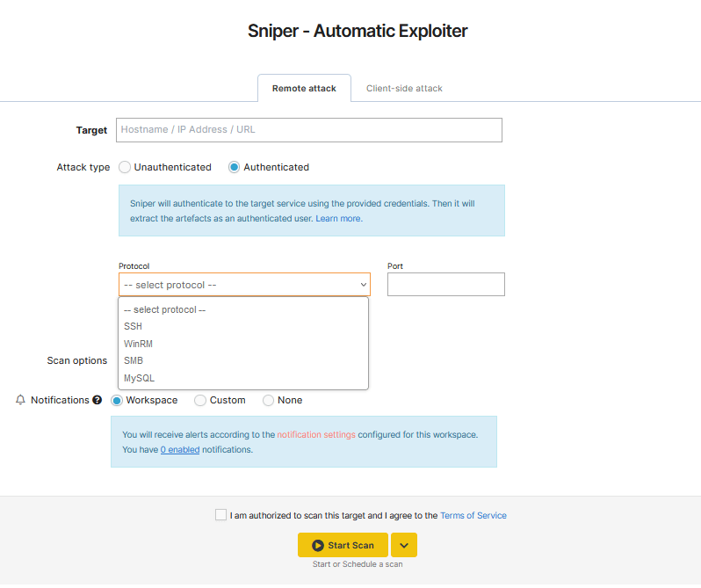
Task: Pick SMB in the protocol list
Action: (x=134, y=360)
